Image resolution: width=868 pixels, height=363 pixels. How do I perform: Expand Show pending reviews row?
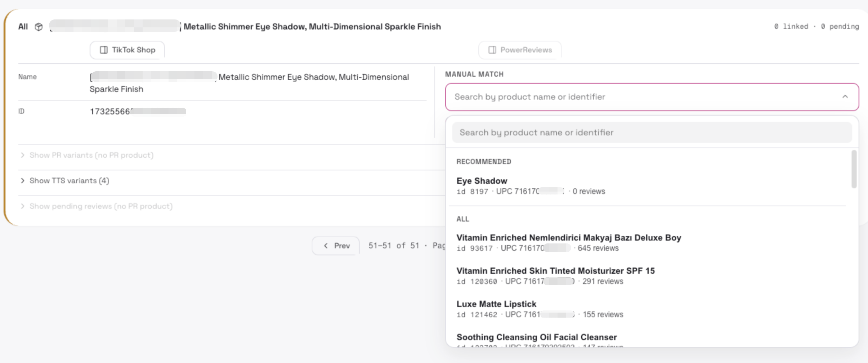tap(97, 206)
